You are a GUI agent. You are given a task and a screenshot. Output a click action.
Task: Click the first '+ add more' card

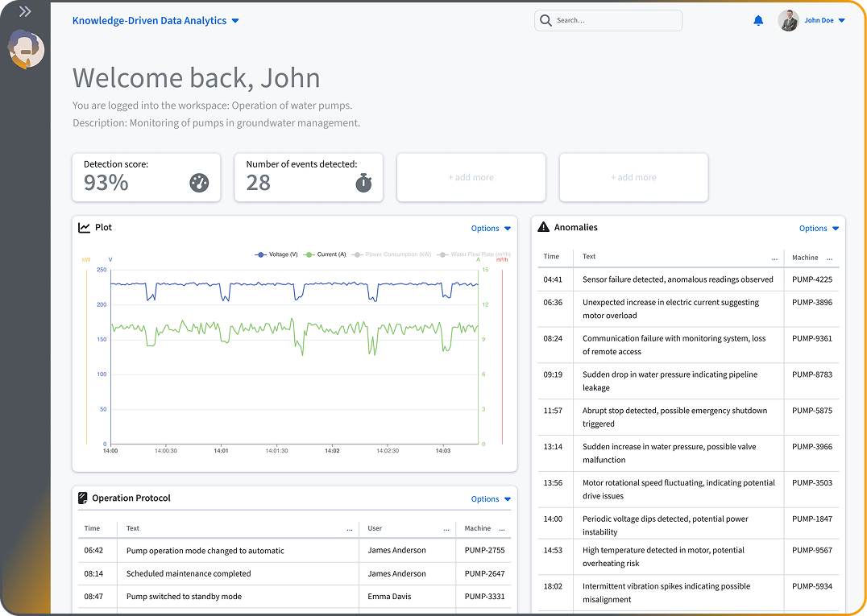(x=471, y=178)
